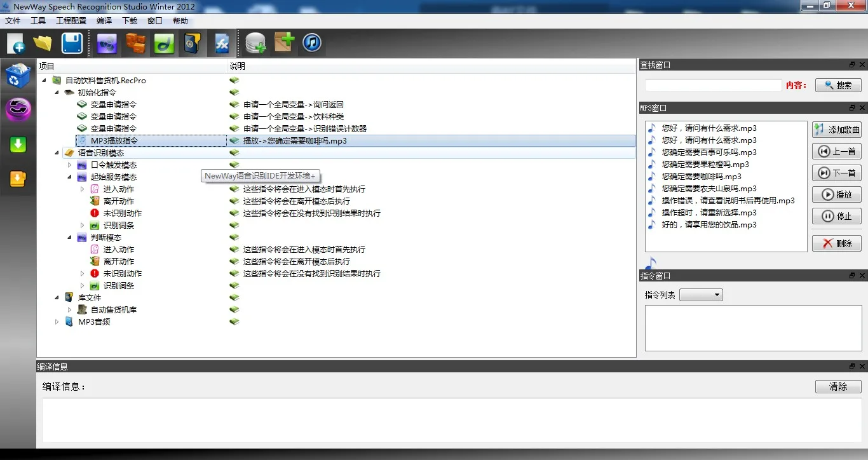The width and height of the screenshot is (868, 460).
Task: Click the purple refresh sphere sidebar icon
Action: (x=18, y=109)
